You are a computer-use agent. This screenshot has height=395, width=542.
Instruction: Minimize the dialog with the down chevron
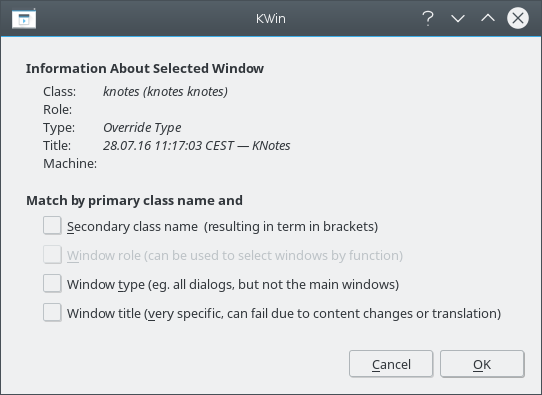(458, 18)
